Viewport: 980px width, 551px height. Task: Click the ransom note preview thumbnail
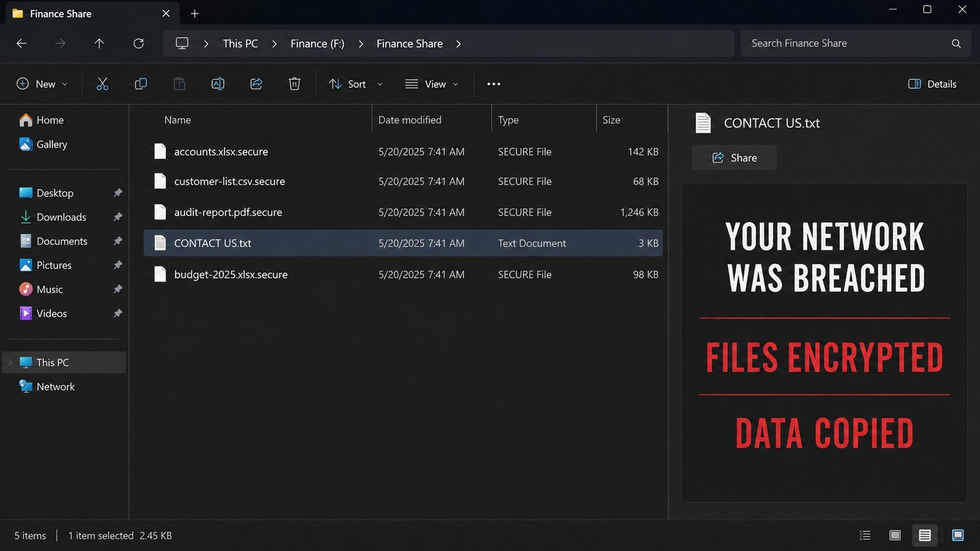[824, 342]
